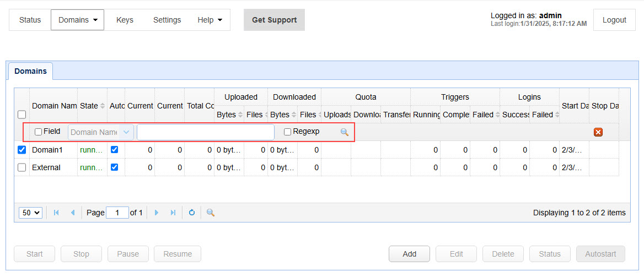Image resolution: width=644 pixels, height=277 pixels.
Task: Enable the Regexp checkbox
Action: coord(287,132)
